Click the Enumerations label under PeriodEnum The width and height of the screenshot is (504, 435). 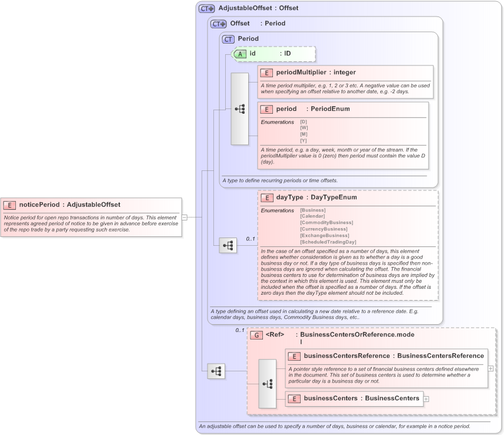click(278, 122)
